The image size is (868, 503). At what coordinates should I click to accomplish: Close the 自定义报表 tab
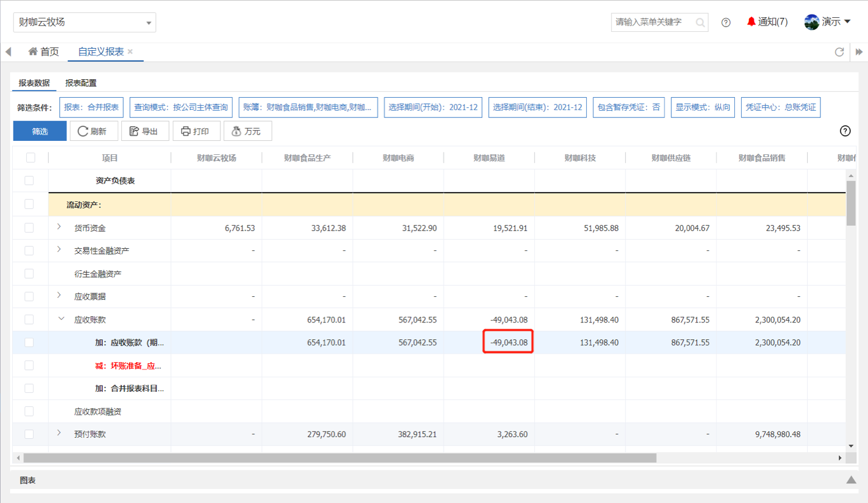130,51
